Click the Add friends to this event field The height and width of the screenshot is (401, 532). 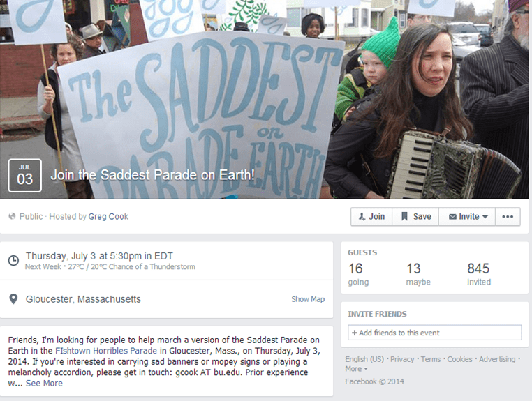tap(435, 333)
